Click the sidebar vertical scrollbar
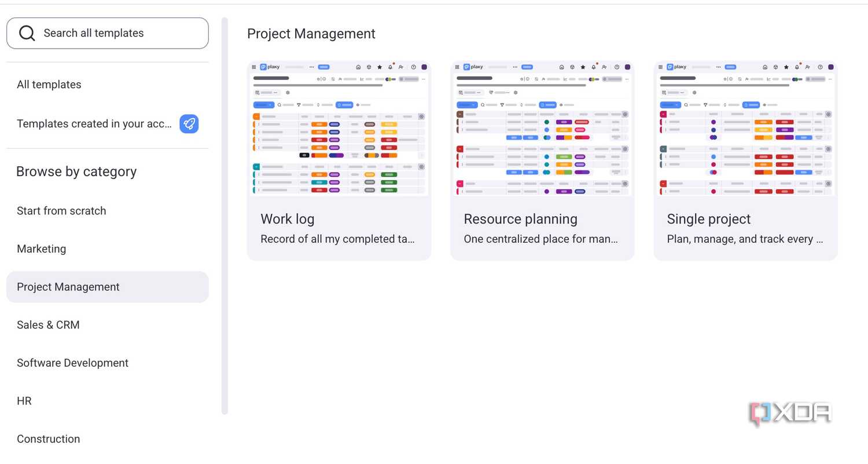The height and width of the screenshot is (464, 868). pyautogui.click(x=225, y=215)
